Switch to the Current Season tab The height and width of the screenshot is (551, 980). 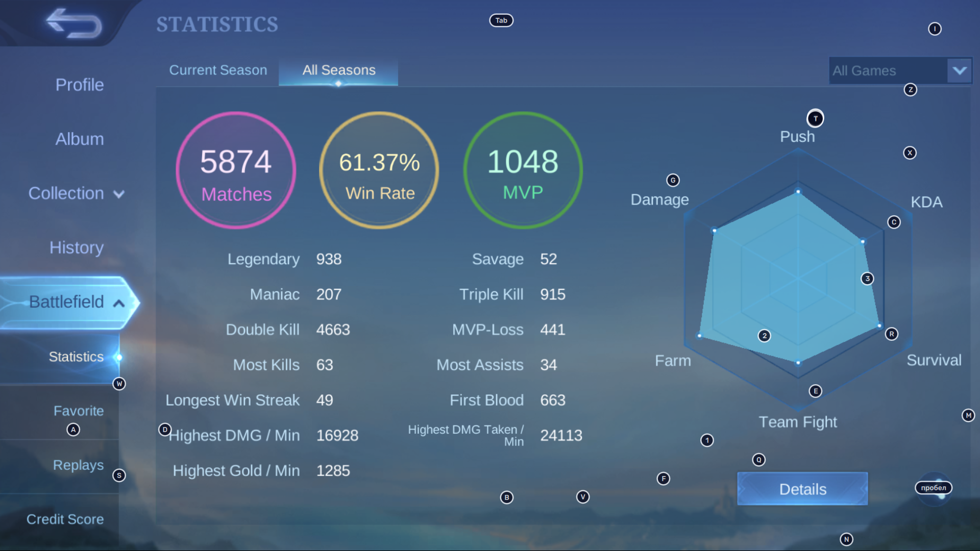218,70
